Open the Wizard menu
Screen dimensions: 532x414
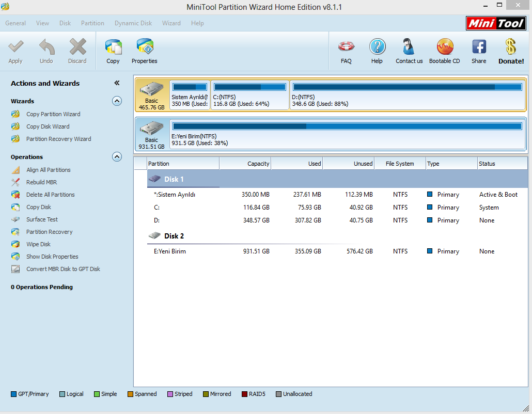[x=171, y=23]
